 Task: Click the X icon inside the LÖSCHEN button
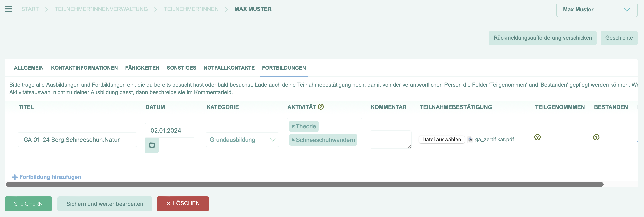click(168, 203)
